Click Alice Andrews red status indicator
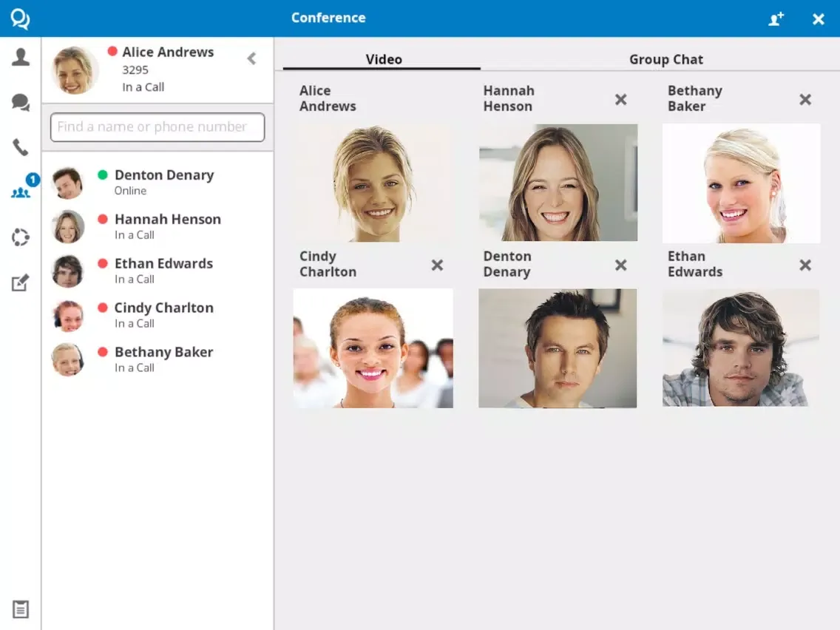The width and height of the screenshot is (840, 630). [112, 52]
